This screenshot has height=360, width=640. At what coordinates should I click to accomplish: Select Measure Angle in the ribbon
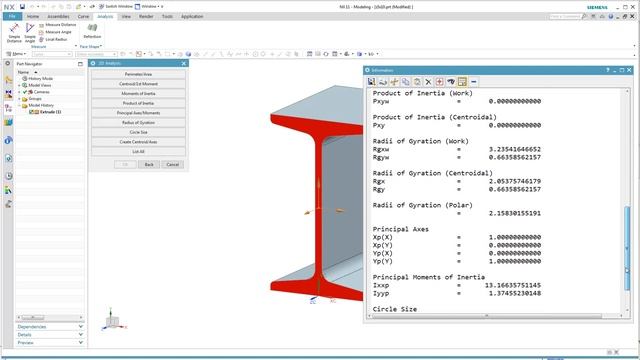click(55, 32)
